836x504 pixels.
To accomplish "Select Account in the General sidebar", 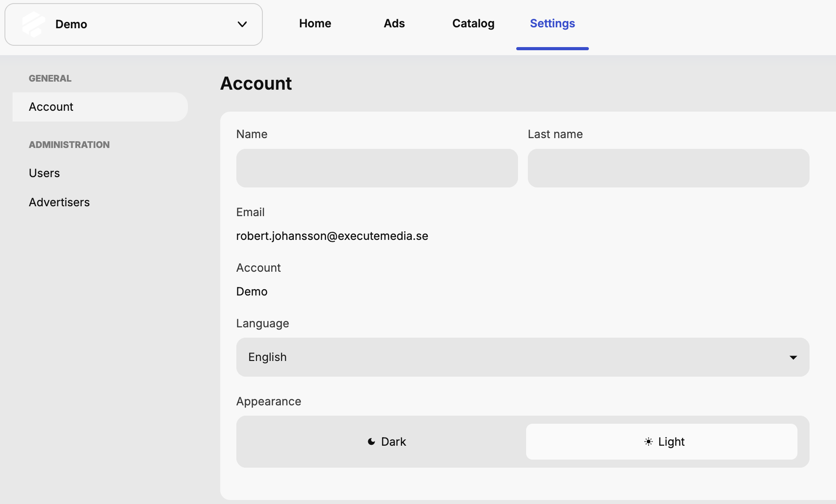I will tap(51, 107).
